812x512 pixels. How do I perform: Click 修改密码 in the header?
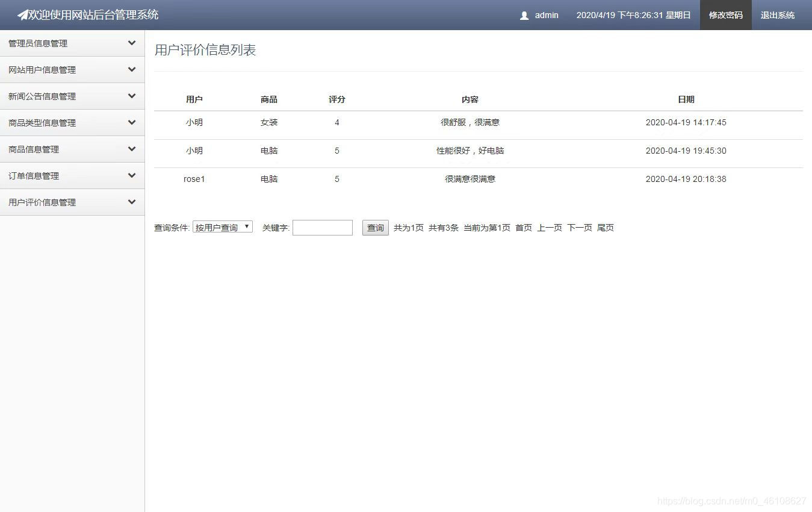click(726, 15)
